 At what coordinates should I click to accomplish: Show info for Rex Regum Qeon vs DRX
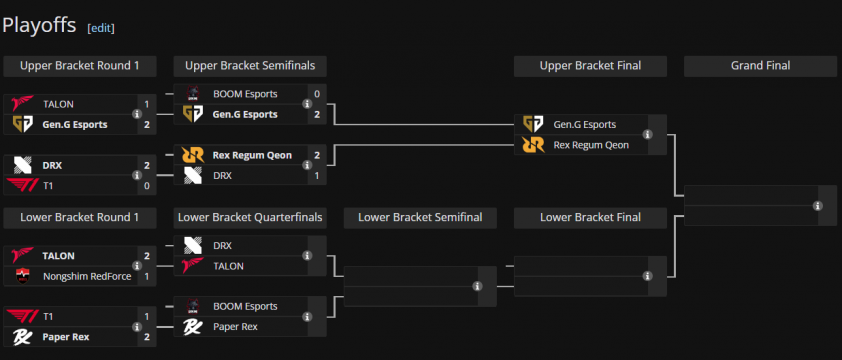[307, 165]
